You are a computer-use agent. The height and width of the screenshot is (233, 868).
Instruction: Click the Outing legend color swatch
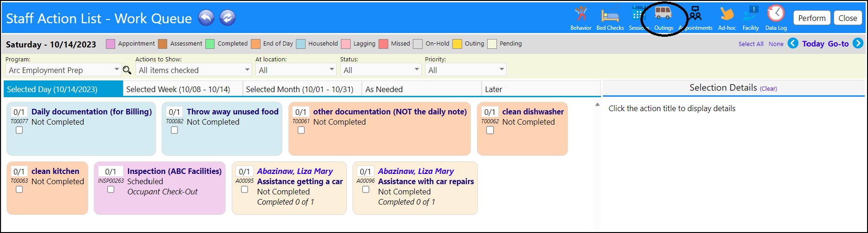pyautogui.click(x=457, y=44)
